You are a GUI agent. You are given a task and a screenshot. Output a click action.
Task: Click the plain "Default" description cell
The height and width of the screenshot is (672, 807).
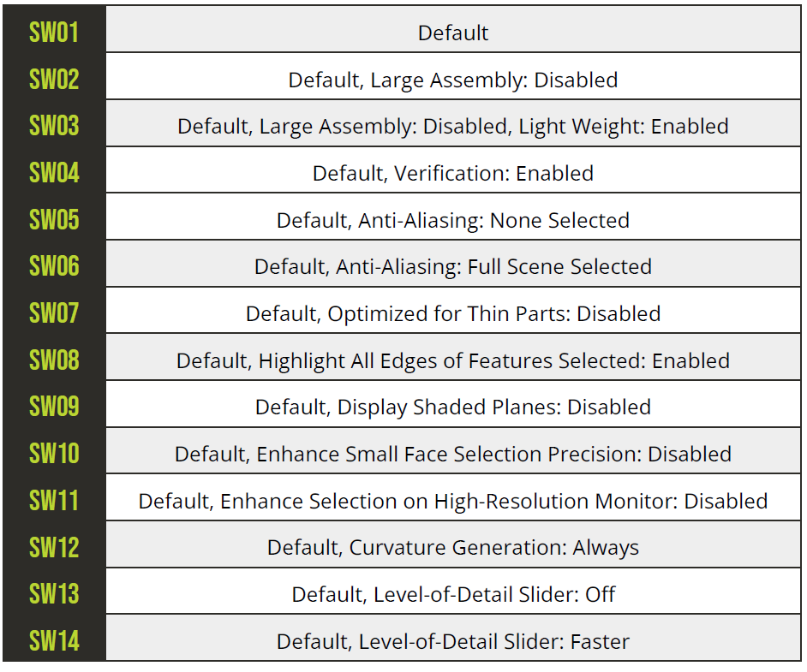pos(453,33)
